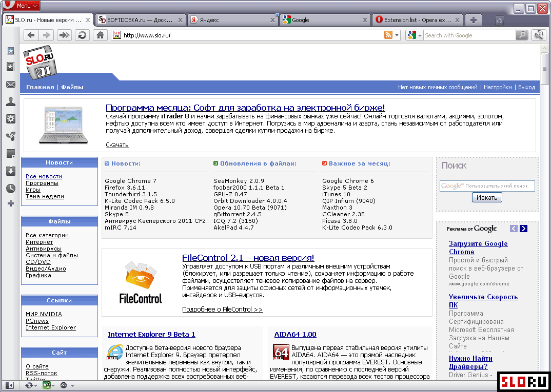
Task: Click the magnifier search button
Action: [522, 35]
